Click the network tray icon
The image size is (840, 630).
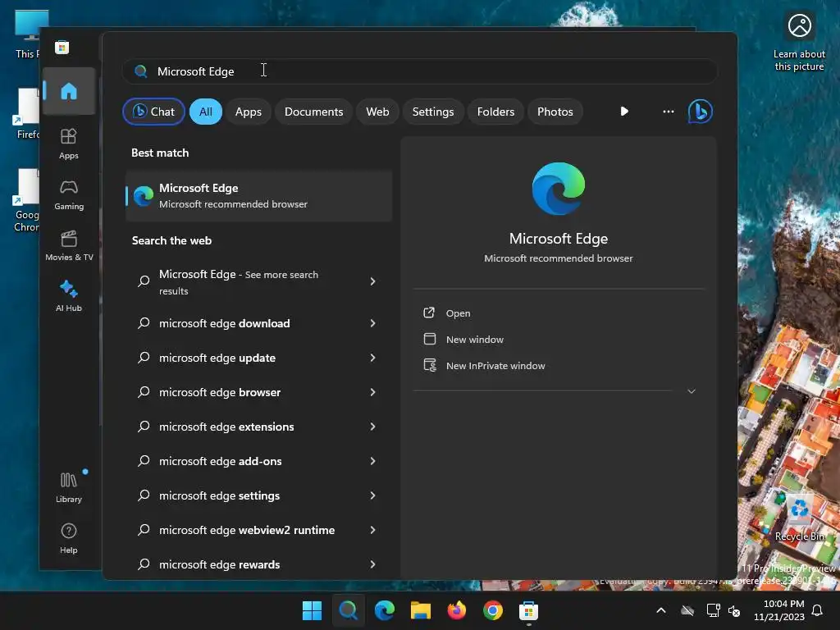(713, 610)
